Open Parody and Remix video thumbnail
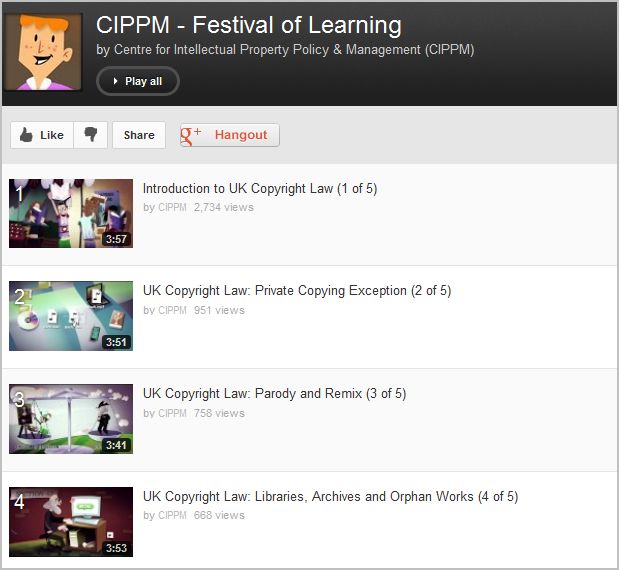The width and height of the screenshot is (619, 570). tap(71, 419)
